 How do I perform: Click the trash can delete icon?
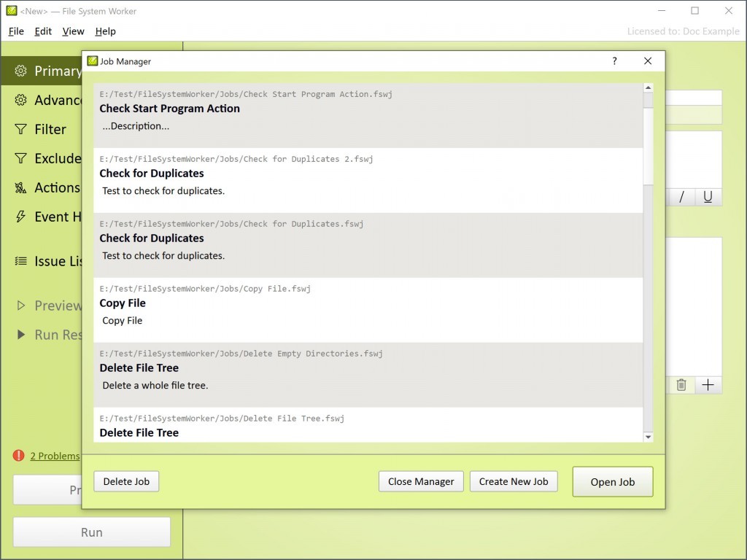(681, 385)
